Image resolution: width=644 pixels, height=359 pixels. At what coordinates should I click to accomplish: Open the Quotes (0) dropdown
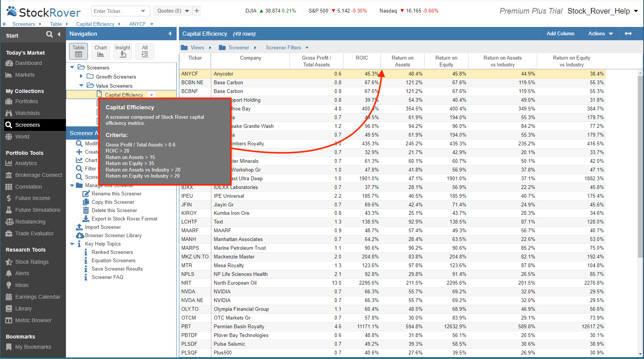tap(173, 11)
